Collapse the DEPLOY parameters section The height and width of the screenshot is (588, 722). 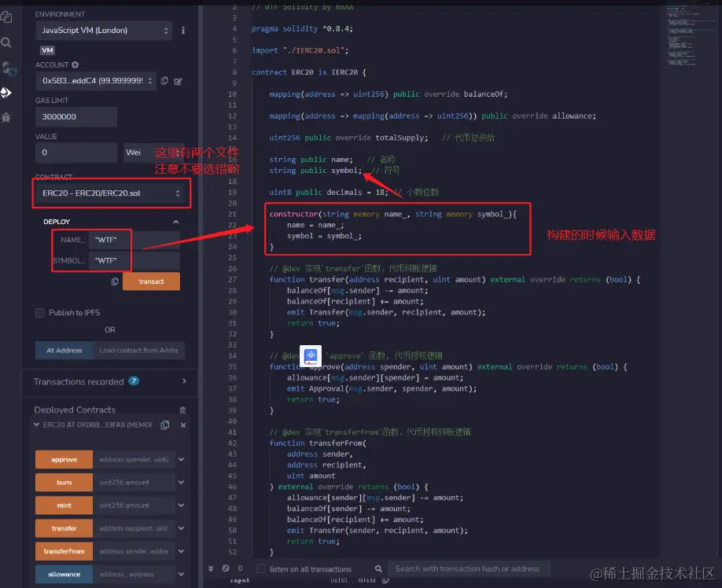(176, 222)
